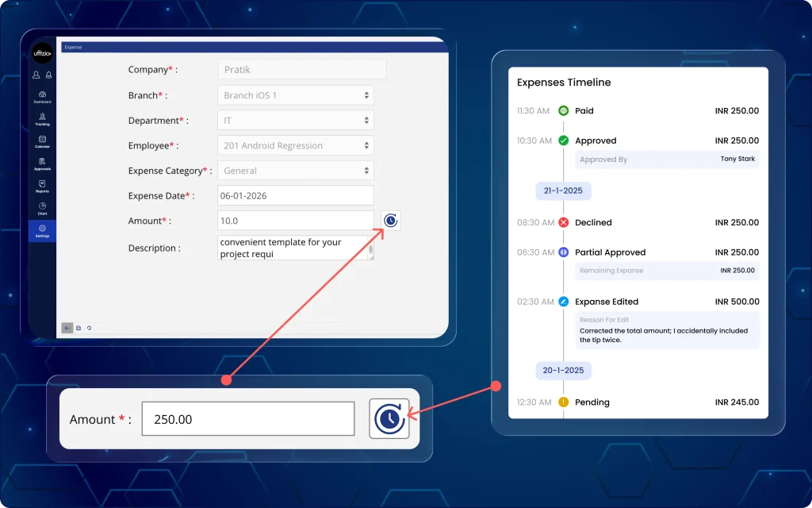Image resolution: width=812 pixels, height=508 pixels.
Task: Open Chart from the sidebar
Action: [x=43, y=209]
